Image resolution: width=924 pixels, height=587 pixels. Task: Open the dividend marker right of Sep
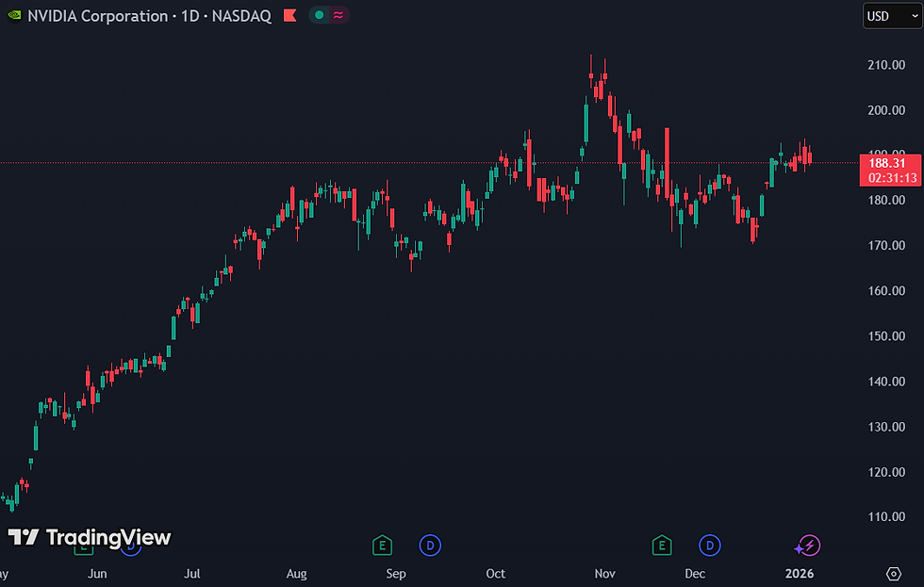430,546
